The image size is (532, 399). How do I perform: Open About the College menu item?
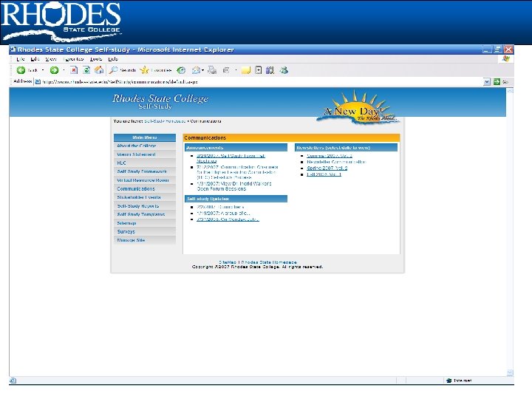145,146
